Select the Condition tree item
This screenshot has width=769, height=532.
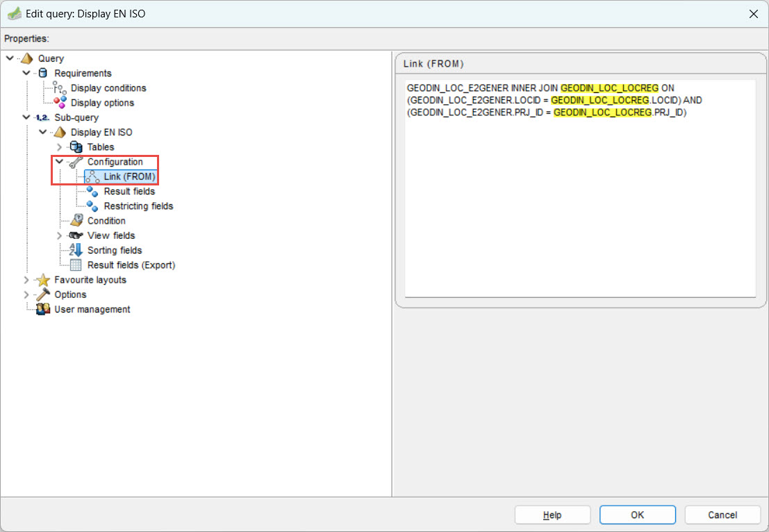pyautogui.click(x=106, y=221)
